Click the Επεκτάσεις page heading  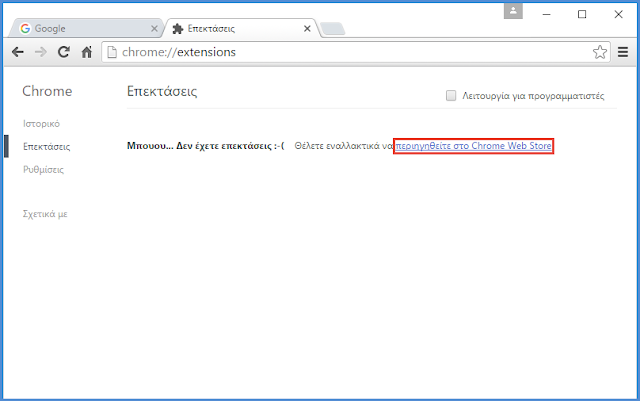(x=162, y=91)
